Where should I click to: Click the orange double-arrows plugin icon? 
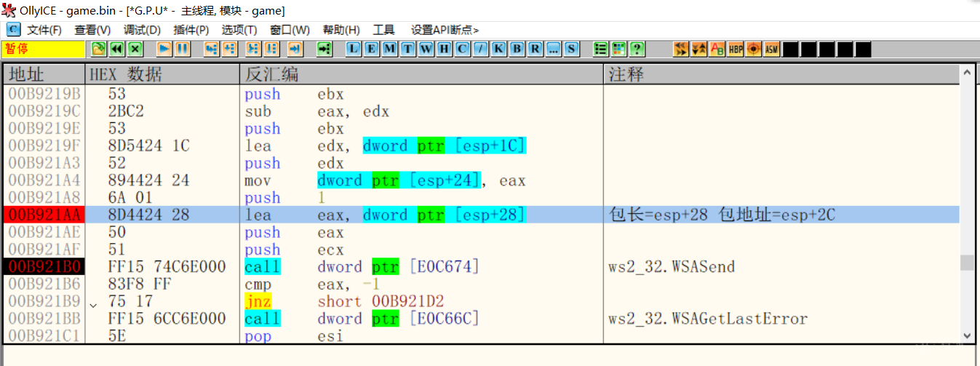681,49
